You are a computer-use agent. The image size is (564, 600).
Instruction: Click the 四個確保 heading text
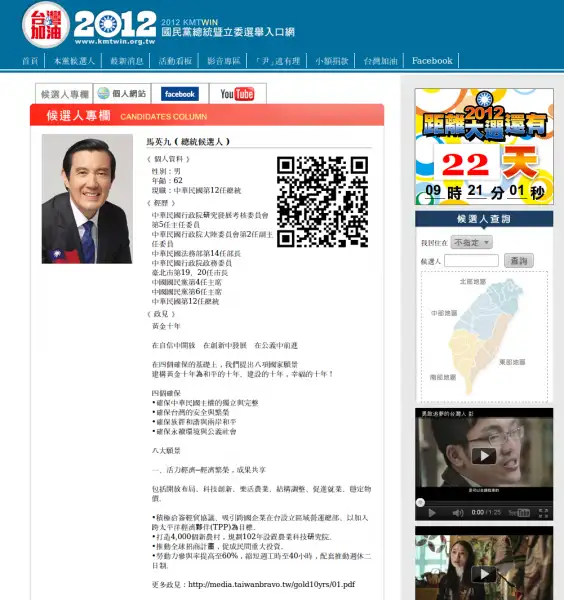click(166, 393)
